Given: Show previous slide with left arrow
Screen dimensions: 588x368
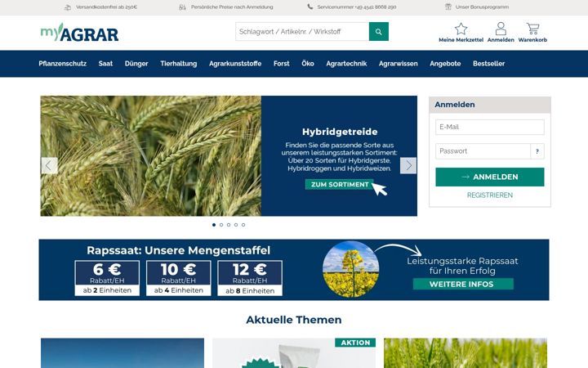Looking at the screenshot, I should coord(49,165).
